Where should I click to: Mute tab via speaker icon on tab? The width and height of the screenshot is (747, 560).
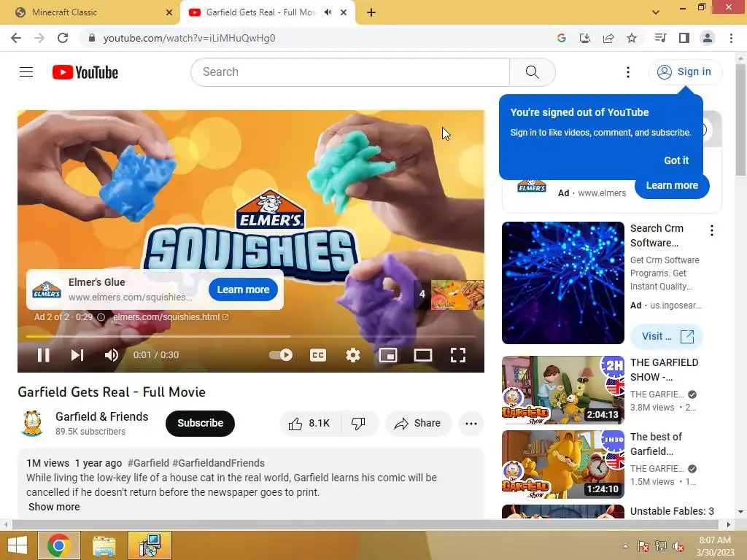pyautogui.click(x=328, y=12)
